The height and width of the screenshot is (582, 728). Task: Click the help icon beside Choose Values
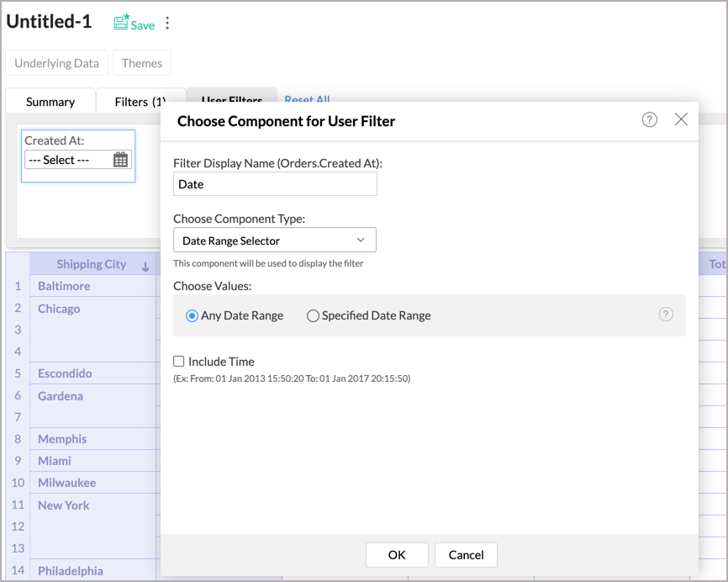point(666,315)
